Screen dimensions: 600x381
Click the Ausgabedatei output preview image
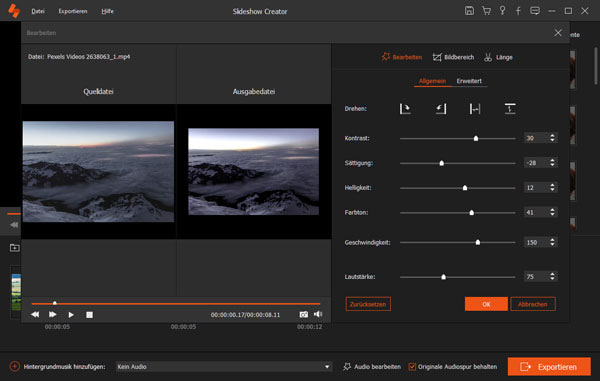[x=253, y=171]
